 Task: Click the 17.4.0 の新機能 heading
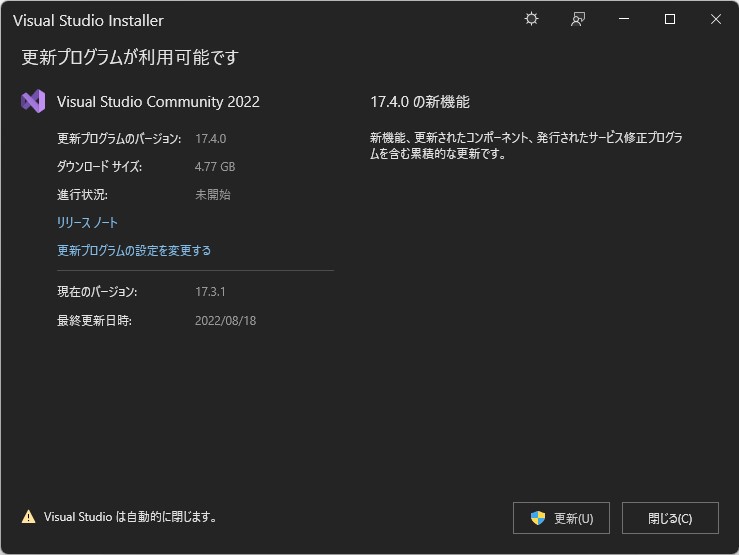[x=420, y=102]
